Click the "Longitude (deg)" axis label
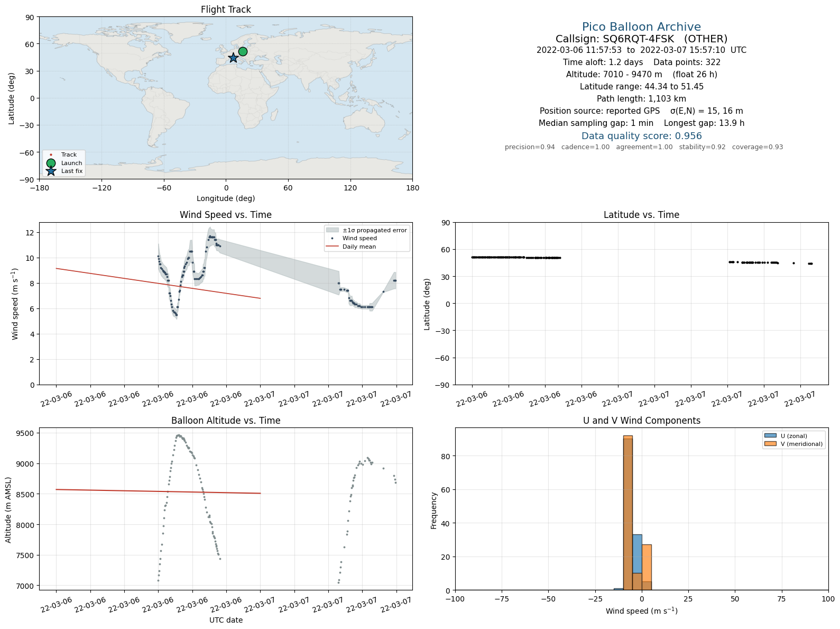The width and height of the screenshot is (840, 629). pos(226,198)
